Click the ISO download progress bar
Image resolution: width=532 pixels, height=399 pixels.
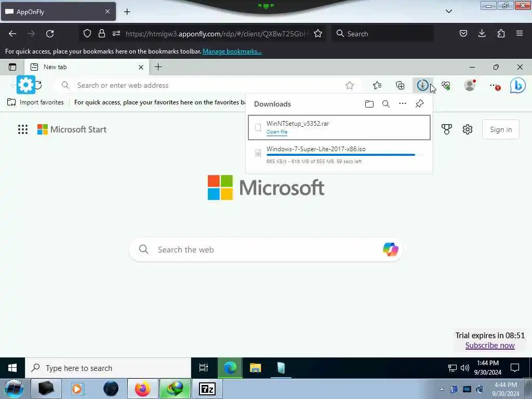pyautogui.click(x=345, y=155)
